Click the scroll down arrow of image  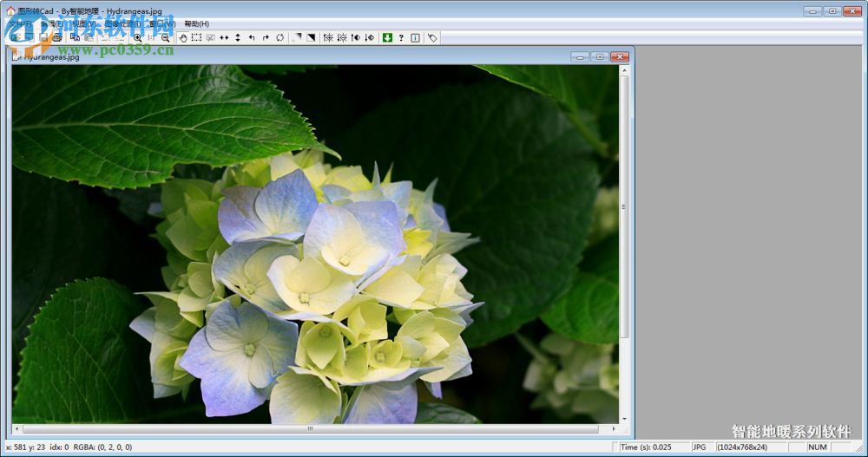pos(624,420)
